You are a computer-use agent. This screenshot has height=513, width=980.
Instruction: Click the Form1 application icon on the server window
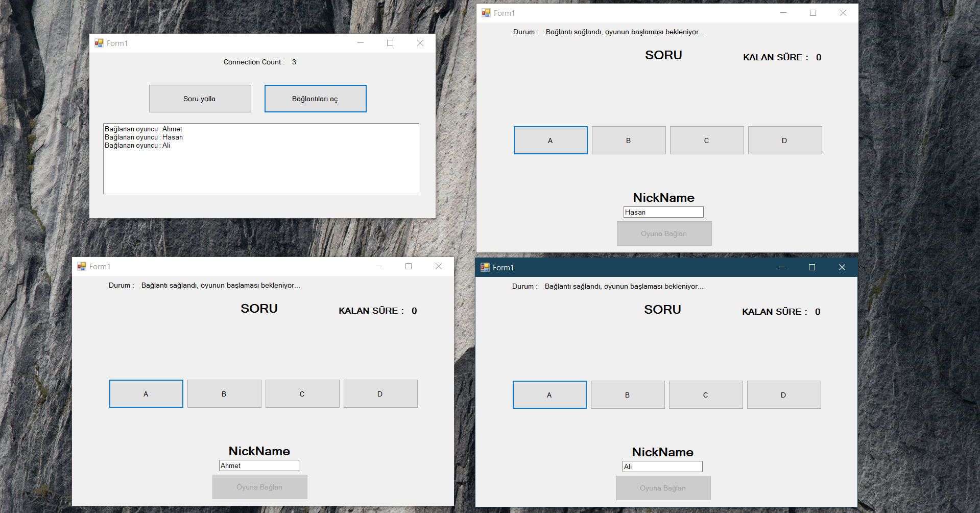[99, 43]
